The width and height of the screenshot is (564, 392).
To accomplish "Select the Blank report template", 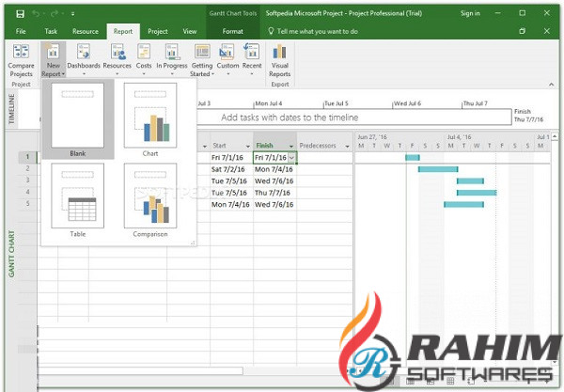I will 78,119.
